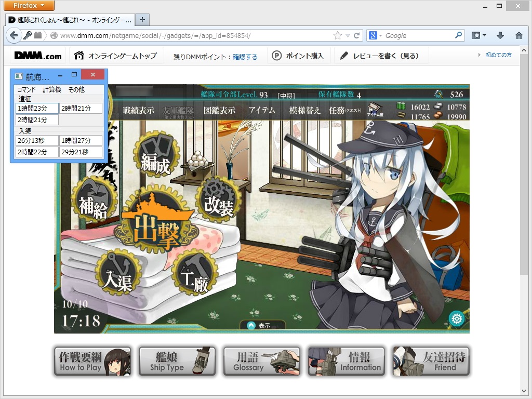Go to Firefox home page icon
Image resolution: width=532 pixels, height=399 pixels.
click(x=519, y=35)
